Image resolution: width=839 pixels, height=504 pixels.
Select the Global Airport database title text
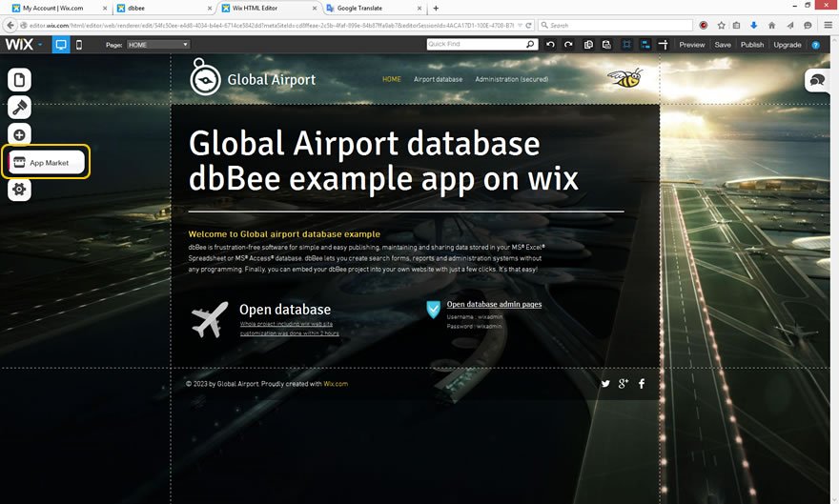click(x=383, y=160)
